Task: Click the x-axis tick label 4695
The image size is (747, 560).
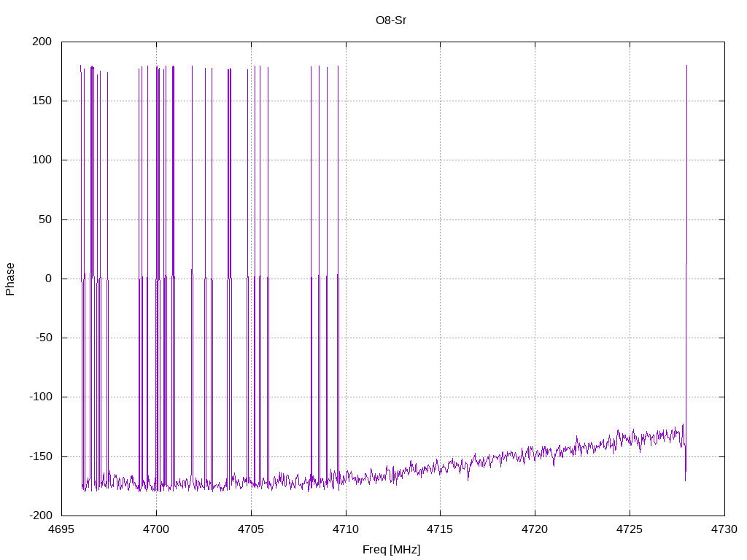Action: pyautogui.click(x=61, y=529)
